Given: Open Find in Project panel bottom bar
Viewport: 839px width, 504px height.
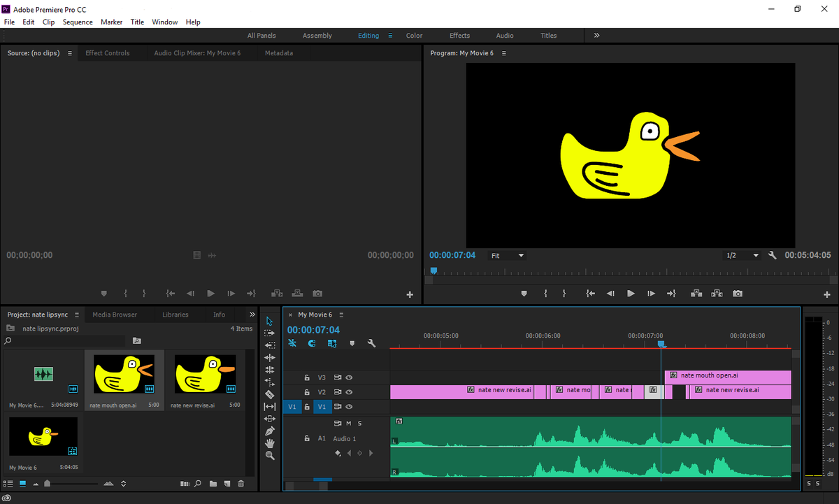Looking at the screenshot, I should pyautogui.click(x=199, y=483).
